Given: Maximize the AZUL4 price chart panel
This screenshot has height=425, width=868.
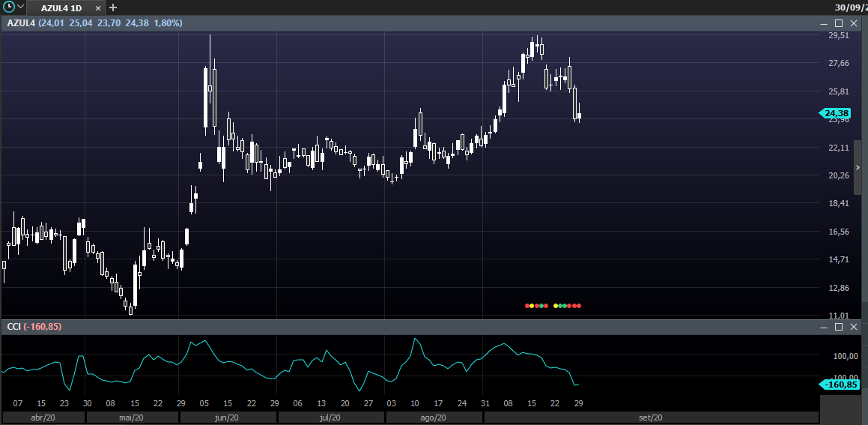Looking at the screenshot, I should tap(839, 23).
